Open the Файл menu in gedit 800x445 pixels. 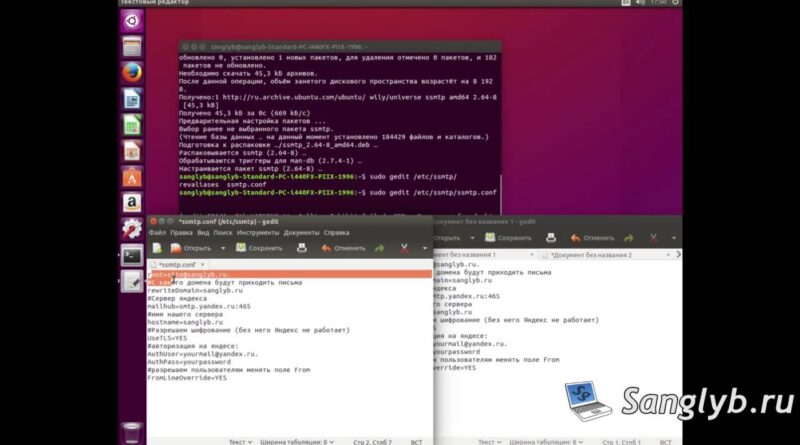click(157, 233)
